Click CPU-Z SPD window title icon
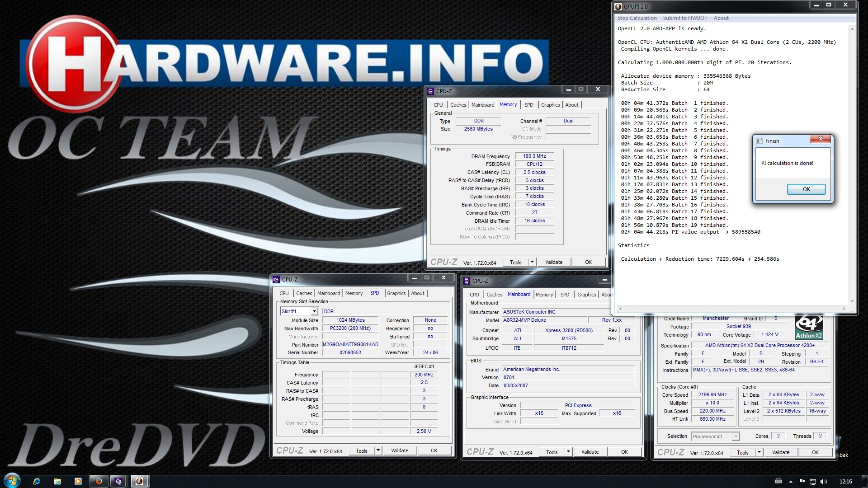 tap(276, 280)
